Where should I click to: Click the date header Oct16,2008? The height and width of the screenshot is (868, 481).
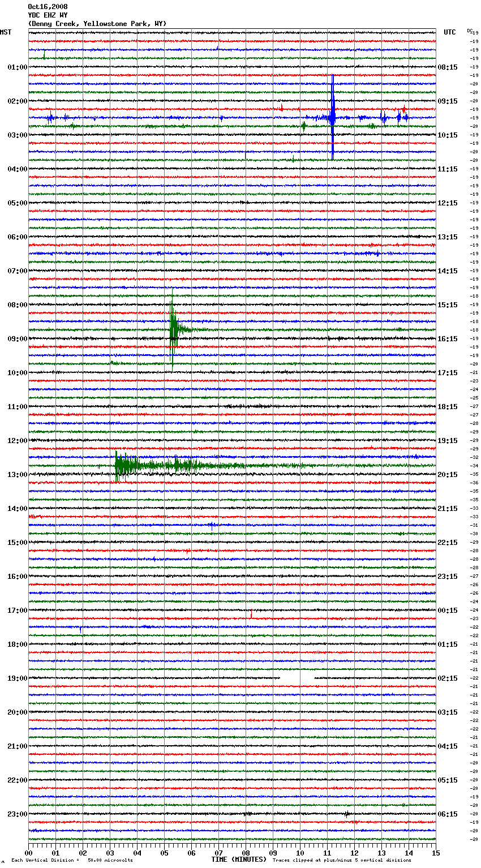(48, 7)
